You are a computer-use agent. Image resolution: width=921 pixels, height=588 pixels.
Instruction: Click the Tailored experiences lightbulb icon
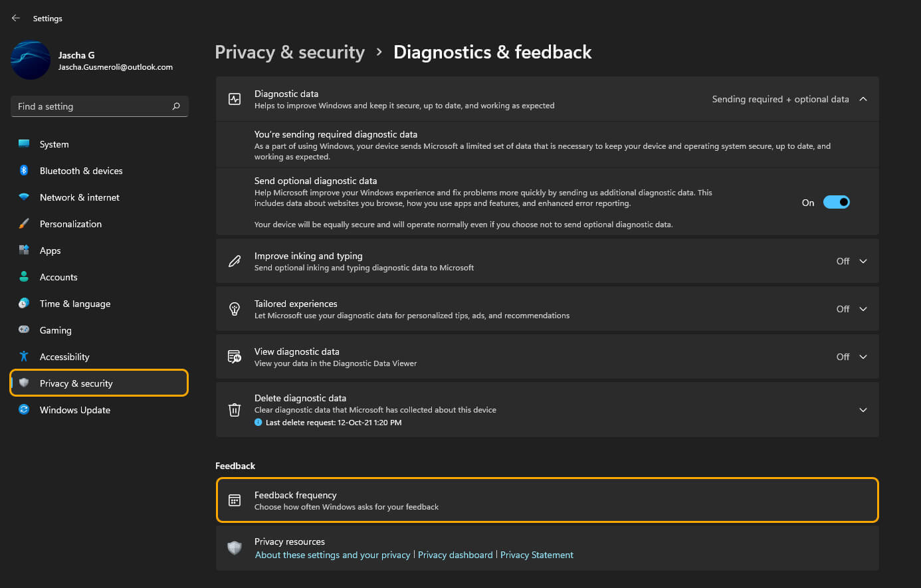tap(235, 309)
